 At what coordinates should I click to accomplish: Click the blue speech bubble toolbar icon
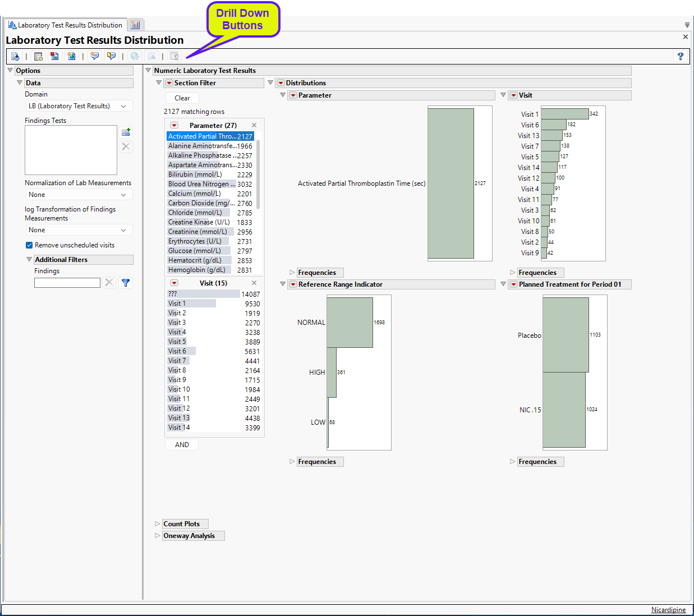95,56
